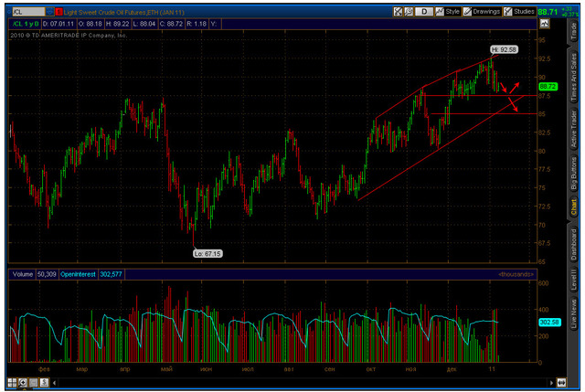Open the Studies menu
Viewport: 585px width, 392px height.
[x=519, y=12]
